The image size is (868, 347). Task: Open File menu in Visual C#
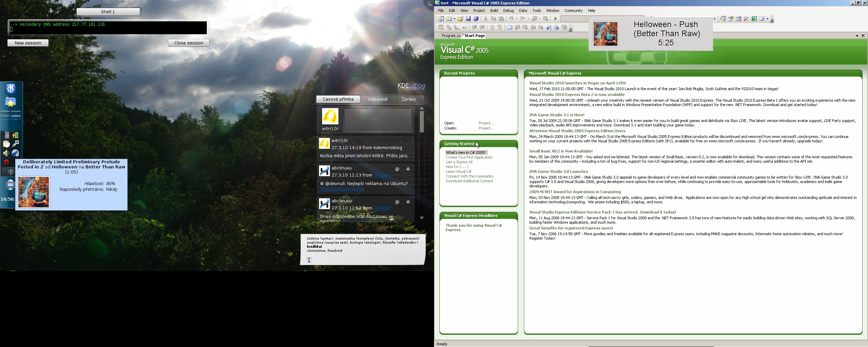click(x=441, y=11)
